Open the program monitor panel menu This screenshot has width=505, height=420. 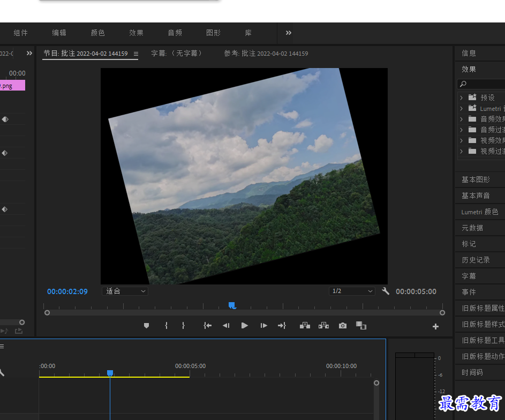[x=136, y=54]
